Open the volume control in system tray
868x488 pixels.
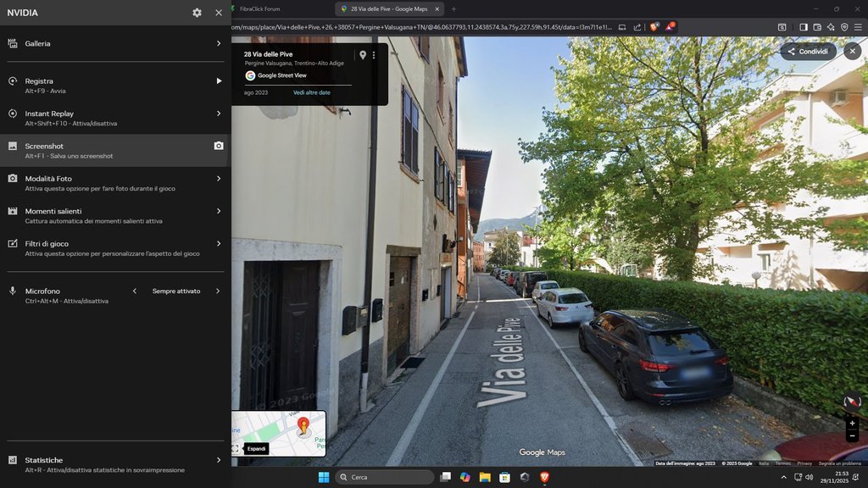point(810,477)
